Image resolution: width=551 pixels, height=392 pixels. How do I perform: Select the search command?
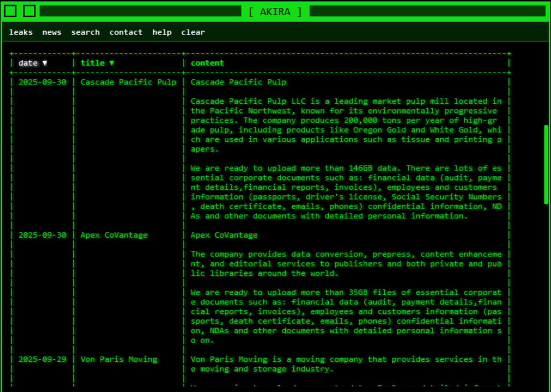86,32
